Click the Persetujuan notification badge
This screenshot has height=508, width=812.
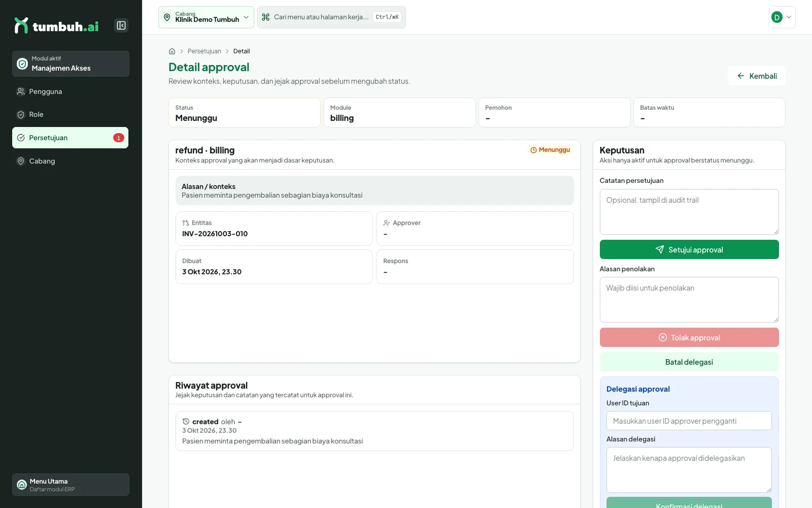[119, 138]
